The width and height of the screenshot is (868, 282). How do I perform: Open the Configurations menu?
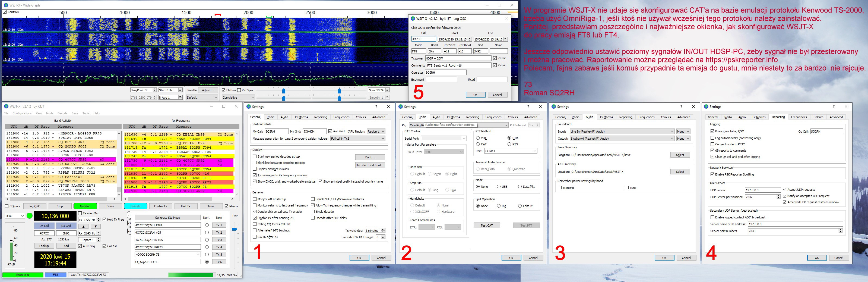tap(22, 113)
